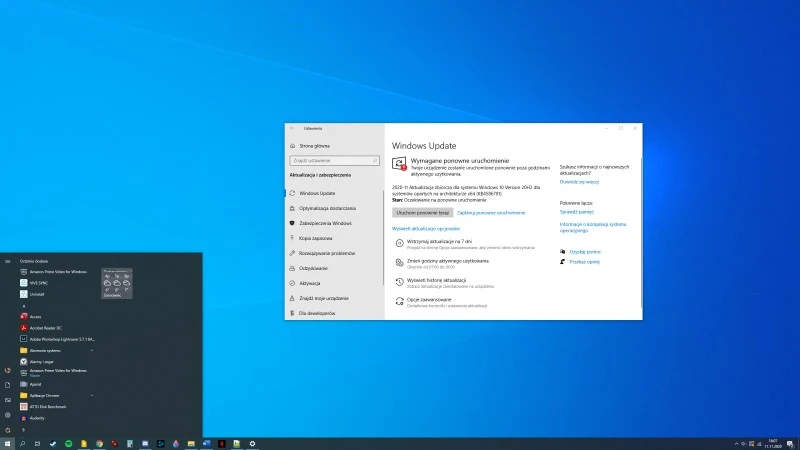Click the Znajdź ustawienie search field
The height and width of the screenshot is (450, 800).
coord(334,160)
